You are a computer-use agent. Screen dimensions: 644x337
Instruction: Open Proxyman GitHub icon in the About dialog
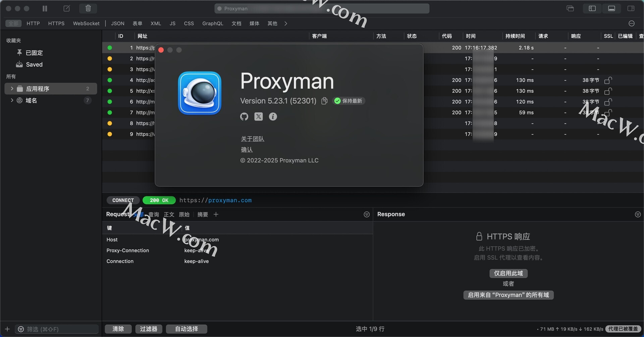tap(244, 116)
